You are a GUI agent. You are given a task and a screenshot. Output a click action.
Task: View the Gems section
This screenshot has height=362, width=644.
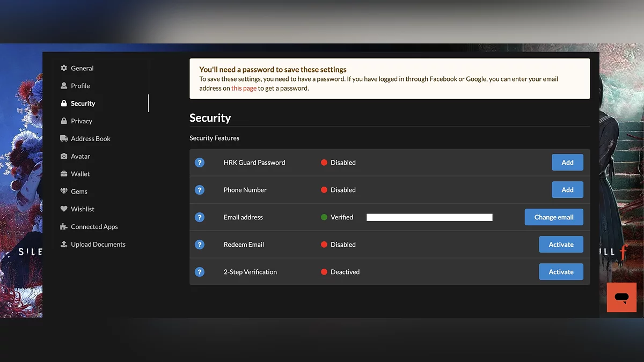[79, 191]
